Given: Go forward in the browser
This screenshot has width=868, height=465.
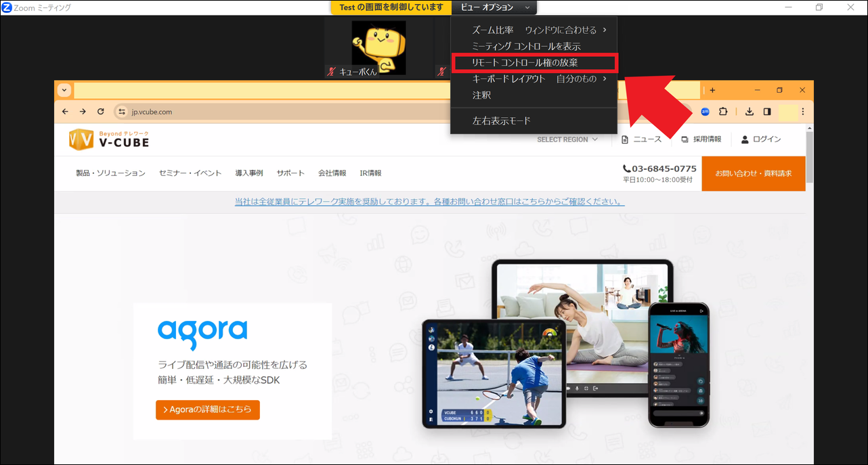Looking at the screenshot, I should 83,112.
